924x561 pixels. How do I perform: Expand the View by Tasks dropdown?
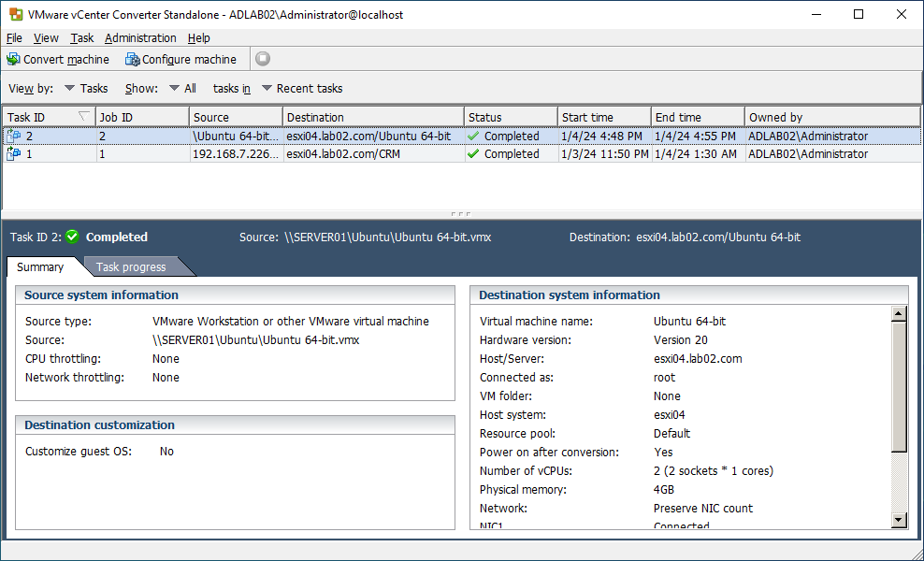pyautogui.click(x=86, y=89)
